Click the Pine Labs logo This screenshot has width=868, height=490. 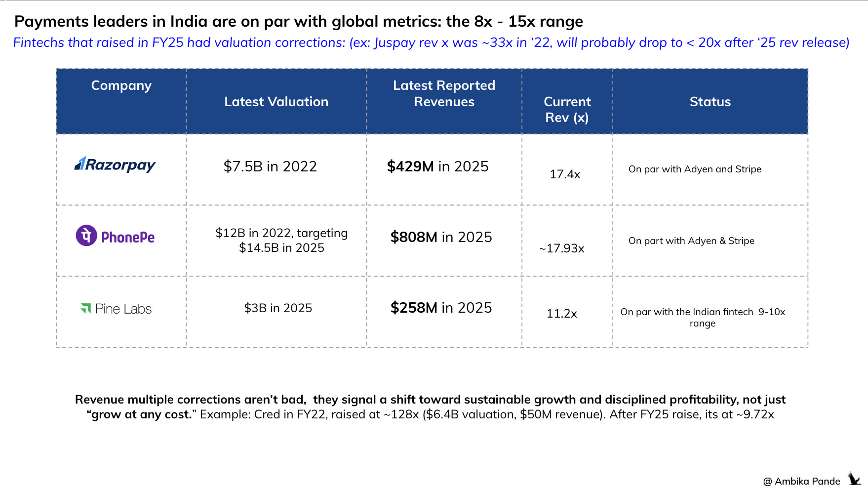tap(116, 309)
